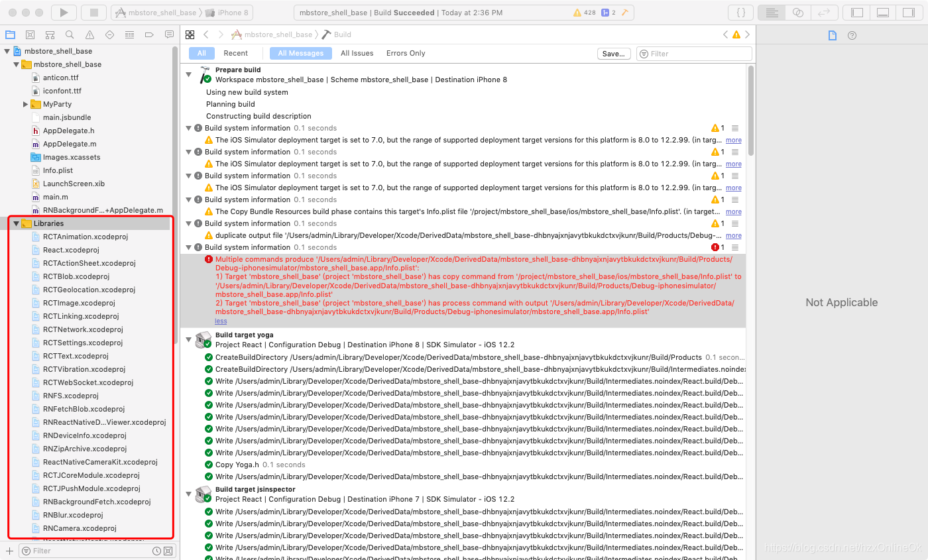Image resolution: width=928 pixels, height=560 pixels.
Task: Select the All Issues tab
Action: tap(357, 53)
